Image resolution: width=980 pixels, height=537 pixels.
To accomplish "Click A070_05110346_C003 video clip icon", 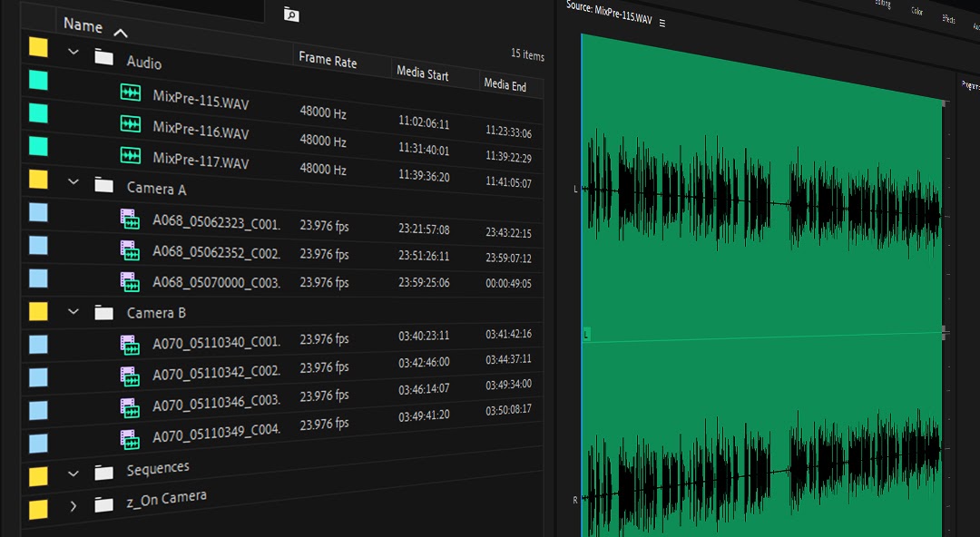I will [130, 407].
